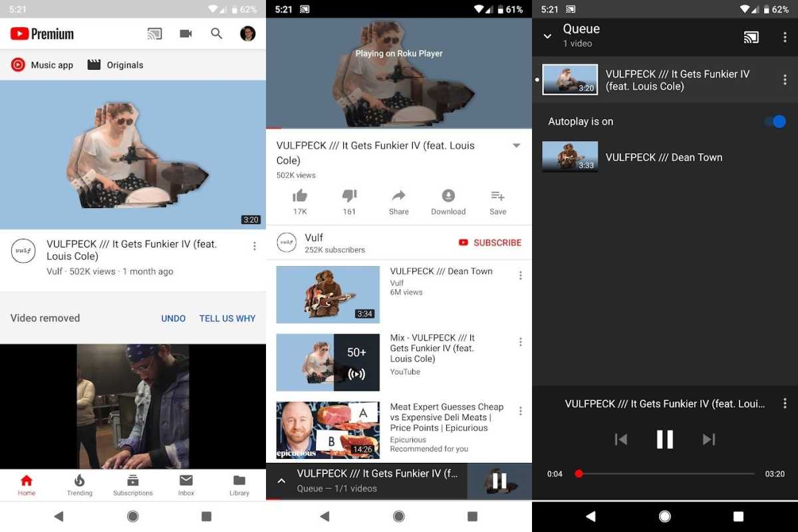Tap the Download icon
The image size is (798, 532).
(448, 196)
